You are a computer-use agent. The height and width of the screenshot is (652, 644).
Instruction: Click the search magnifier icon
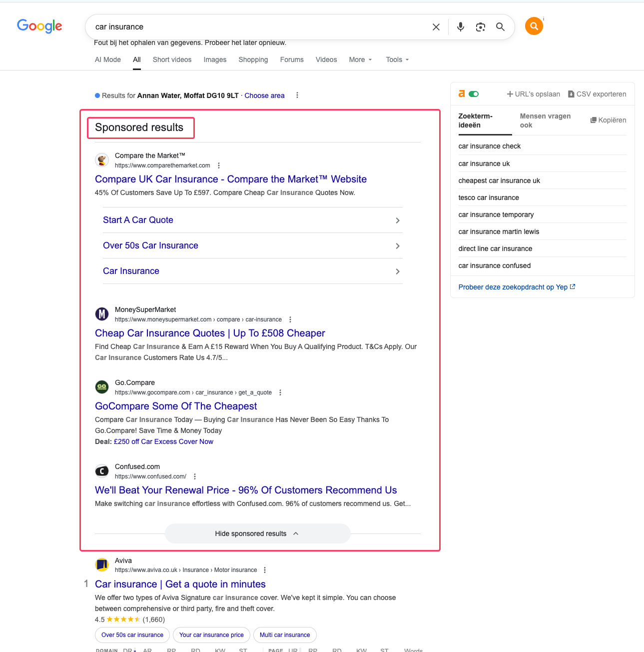pos(500,26)
